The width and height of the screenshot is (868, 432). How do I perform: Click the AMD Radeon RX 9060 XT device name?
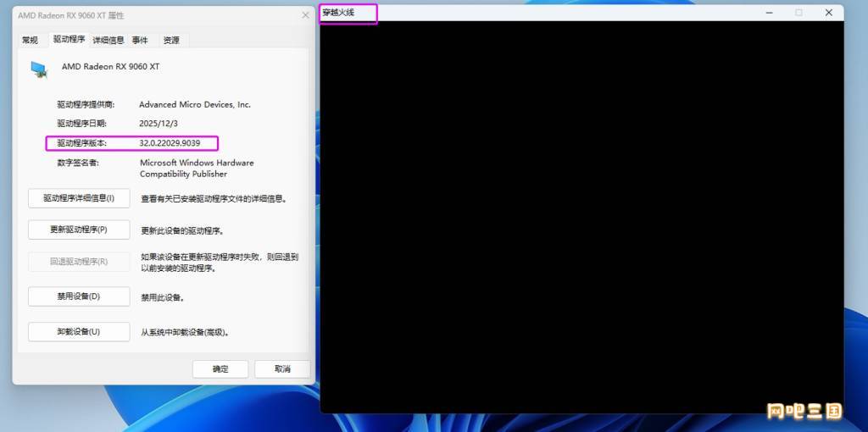[x=111, y=66]
